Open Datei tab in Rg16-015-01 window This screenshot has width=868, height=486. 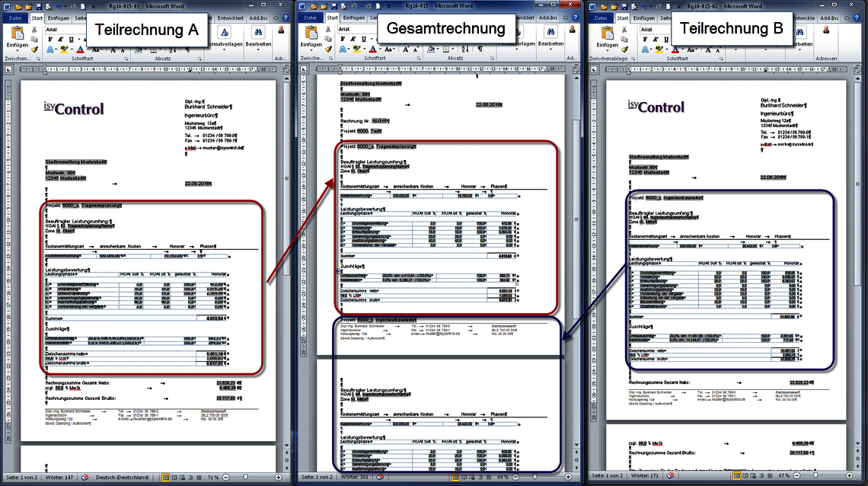(15, 18)
